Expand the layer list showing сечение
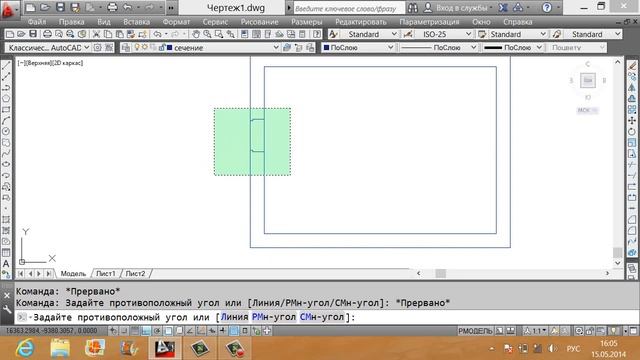Screen dimensions: 640x360 click(x=276, y=48)
